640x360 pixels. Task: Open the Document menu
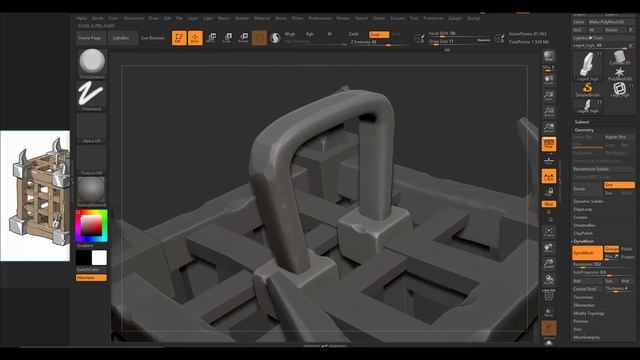(133, 18)
